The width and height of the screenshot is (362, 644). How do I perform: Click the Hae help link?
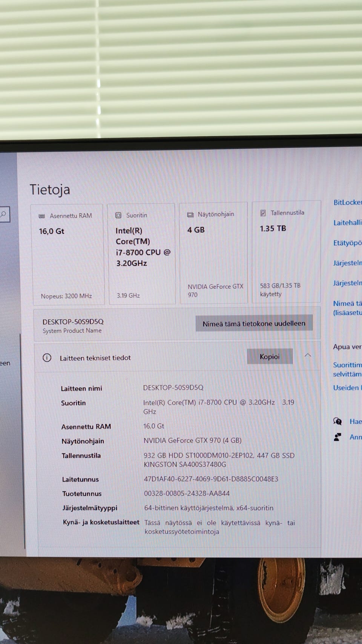pyautogui.click(x=355, y=421)
